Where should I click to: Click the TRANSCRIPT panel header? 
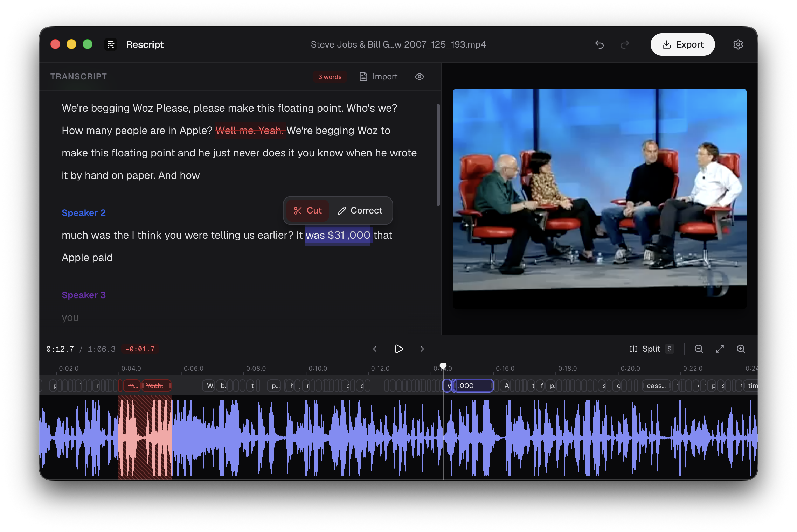click(78, 77)
